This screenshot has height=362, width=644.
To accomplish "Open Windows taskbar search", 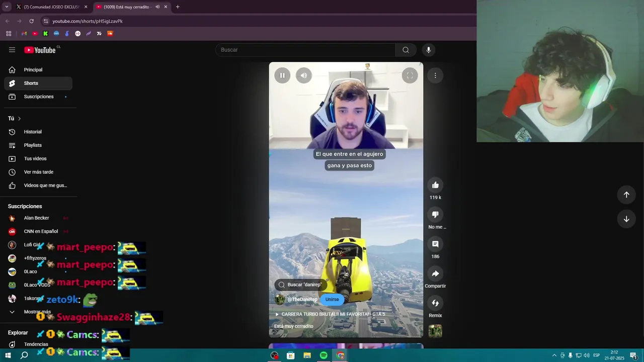I will (24, 355).
